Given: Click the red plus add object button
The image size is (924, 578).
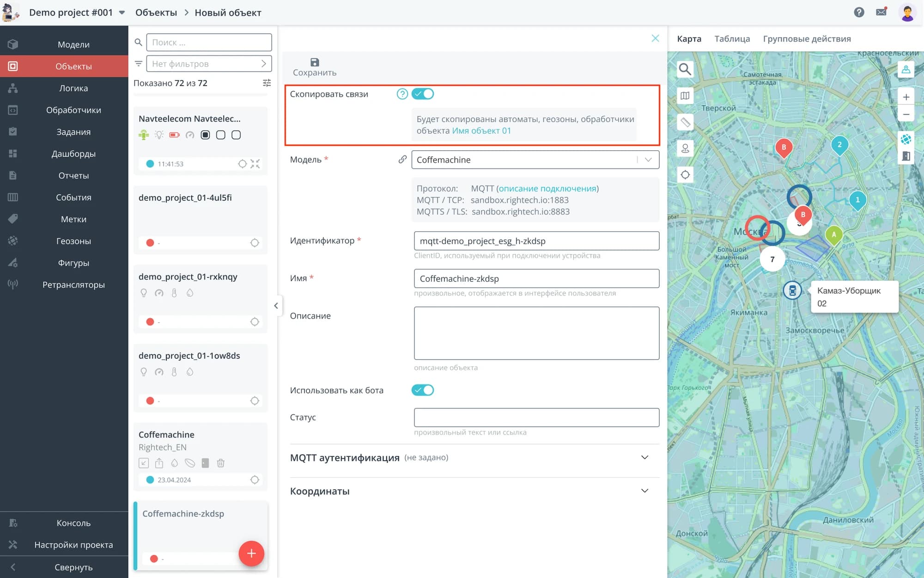Looking at the screenshot, I should 251,553.
